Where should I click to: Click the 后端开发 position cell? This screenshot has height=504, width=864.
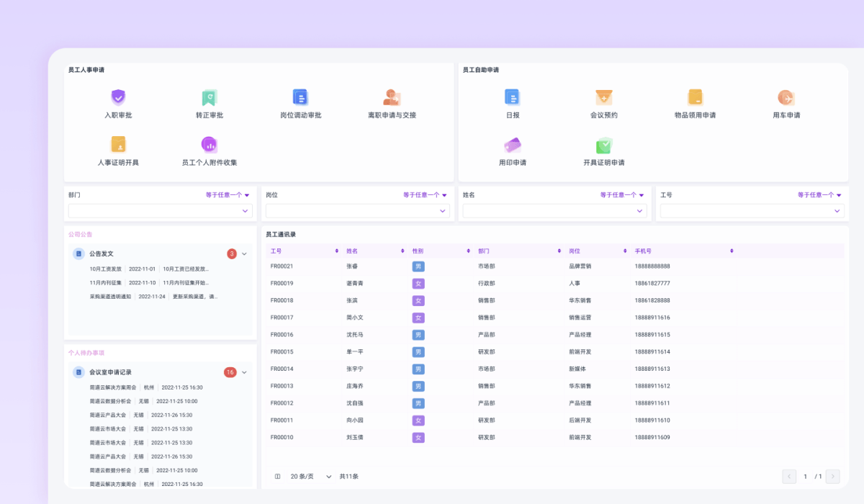pyautogui.click(x=580, y=420)
